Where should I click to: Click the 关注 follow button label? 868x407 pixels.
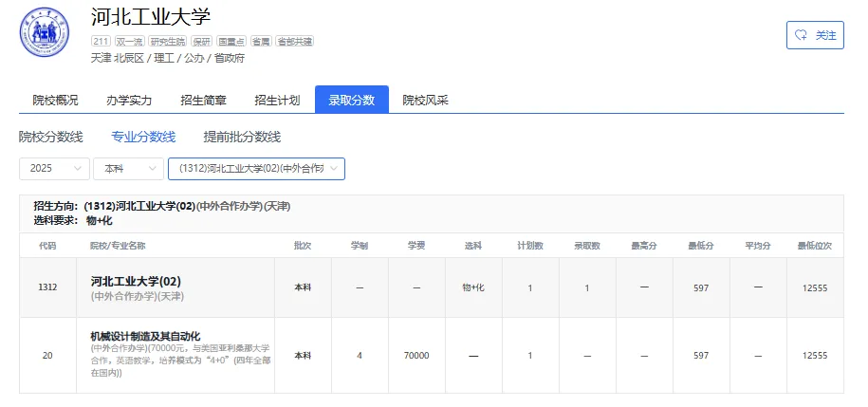[x=825, y=35]
